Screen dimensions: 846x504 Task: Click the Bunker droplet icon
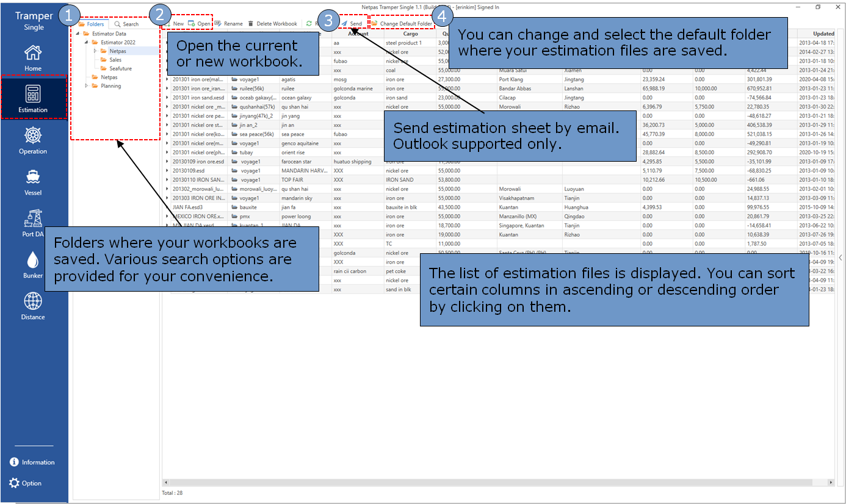click(33, 263)
